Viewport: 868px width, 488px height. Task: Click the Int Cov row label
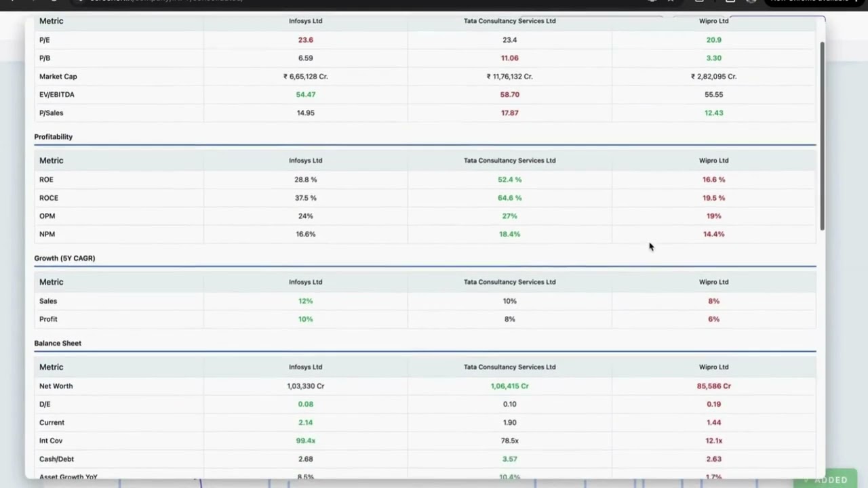click(51, 441)
